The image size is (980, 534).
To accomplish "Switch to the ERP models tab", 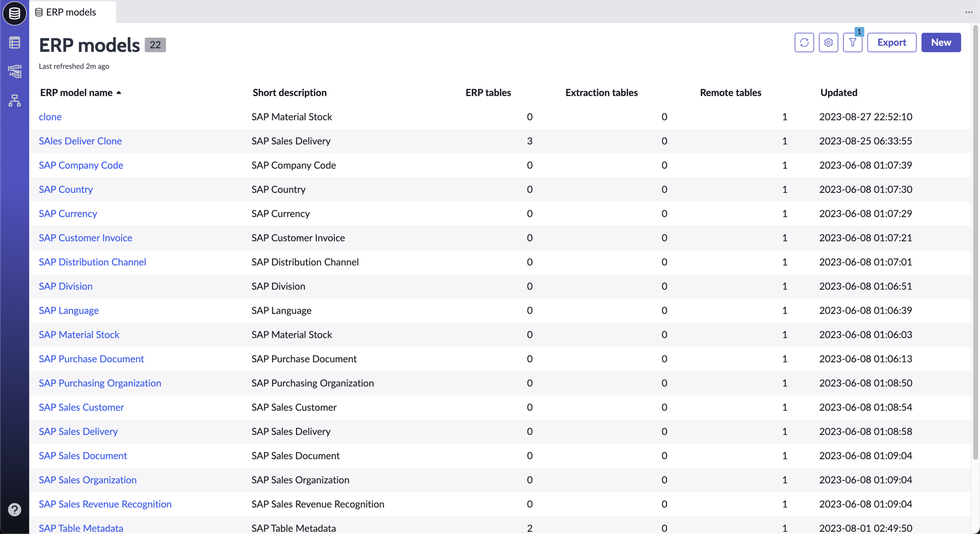I will coord(72,12).
